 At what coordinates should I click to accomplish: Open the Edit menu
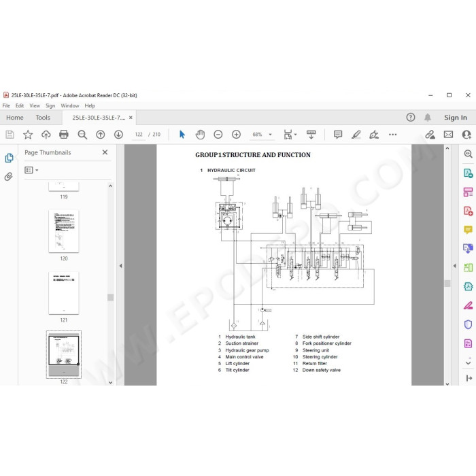click(x=20, y=105)
